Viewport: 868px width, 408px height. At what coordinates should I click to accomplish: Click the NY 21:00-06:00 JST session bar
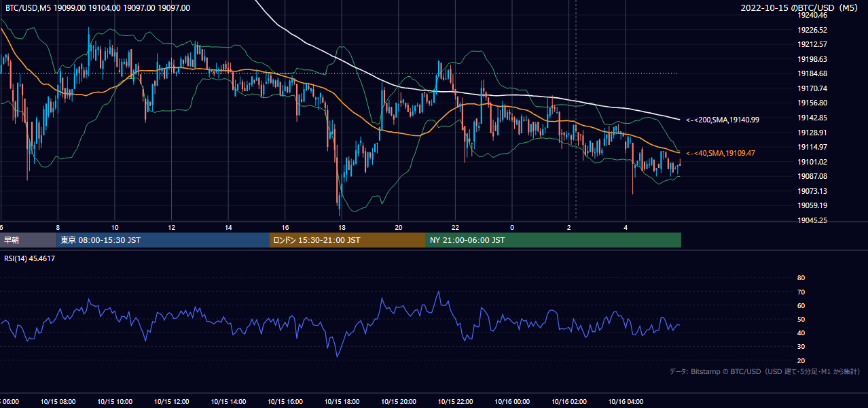tap(554, 240)
